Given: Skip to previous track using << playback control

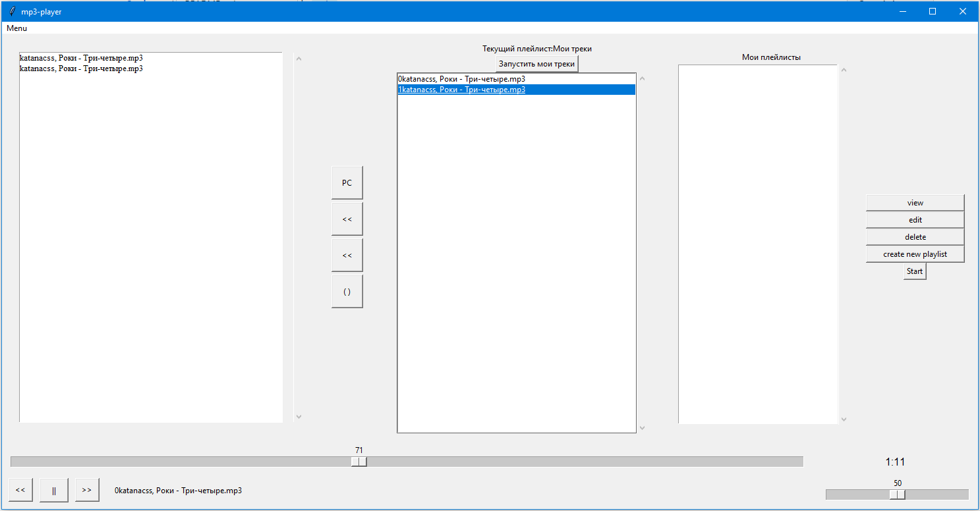Looking at the screenshot, I should [x=20, y=490].
